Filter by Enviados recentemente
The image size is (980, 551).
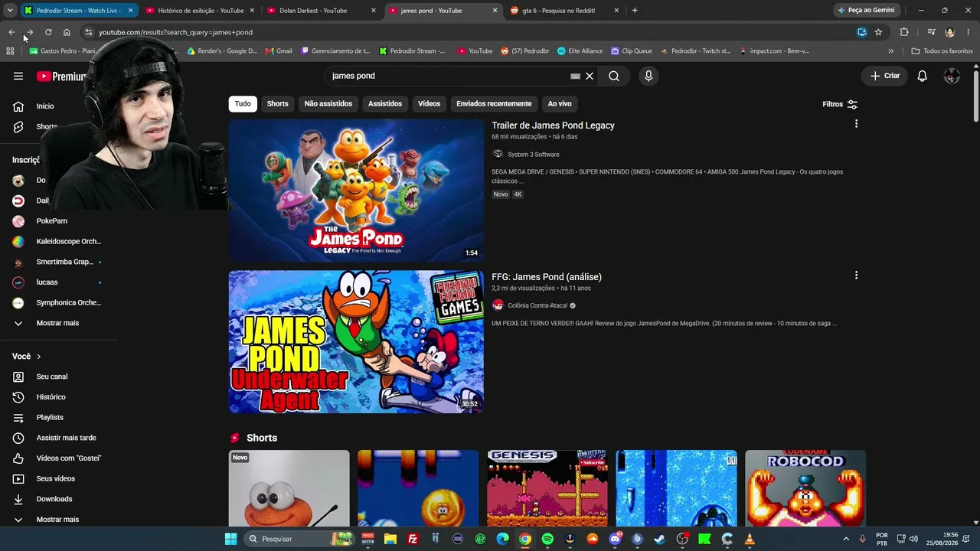[x=494, y=103]
